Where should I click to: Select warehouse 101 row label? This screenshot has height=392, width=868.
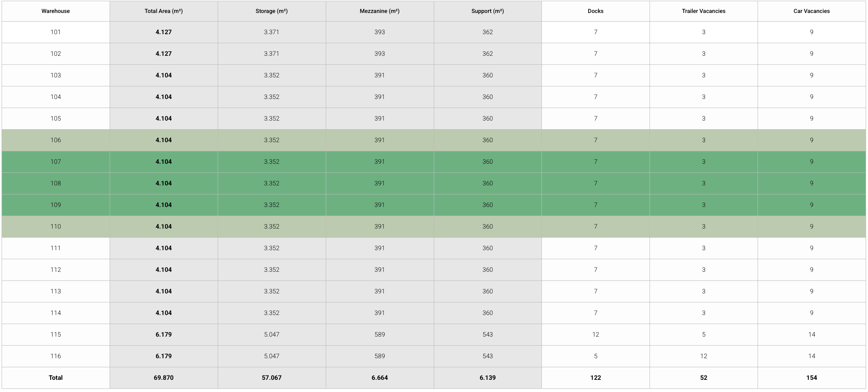[x=55, y=32]
